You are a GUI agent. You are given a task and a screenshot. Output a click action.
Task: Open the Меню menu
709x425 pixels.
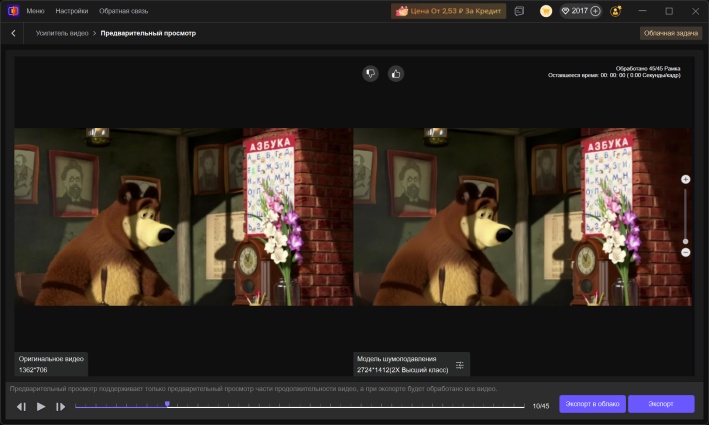click(x=35, y=11)
